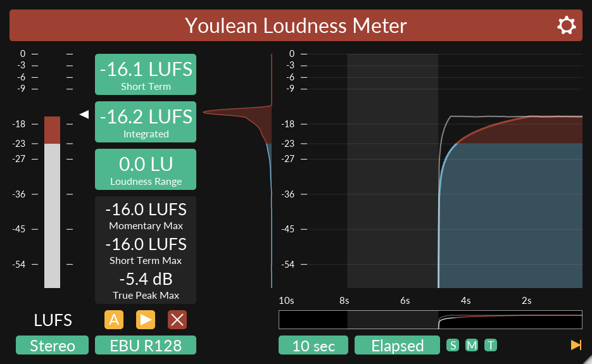Click the Short Term LUFS readout
592x364 pixels.
click(146, 74)
